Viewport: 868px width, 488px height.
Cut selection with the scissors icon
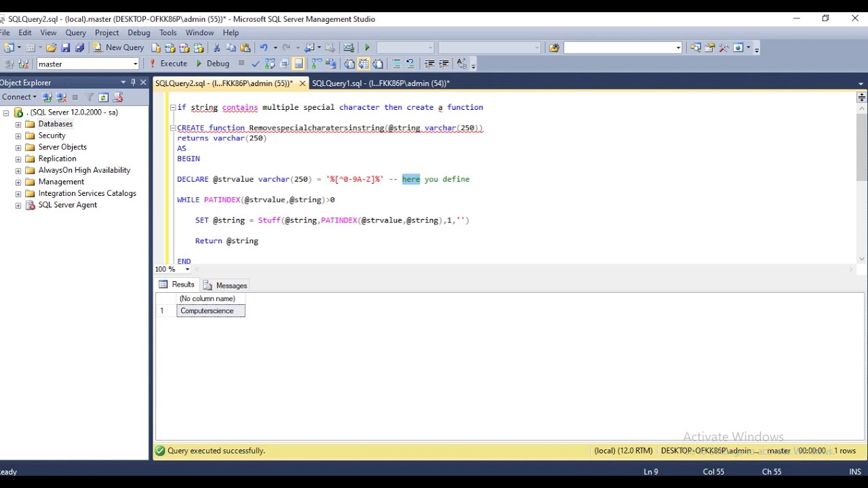coord(216,47)
